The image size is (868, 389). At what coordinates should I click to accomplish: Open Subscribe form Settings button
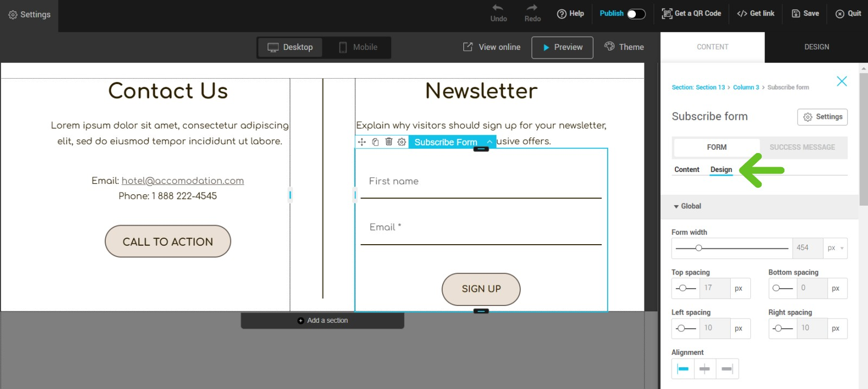pyautogui.click(x=822, y=117)
